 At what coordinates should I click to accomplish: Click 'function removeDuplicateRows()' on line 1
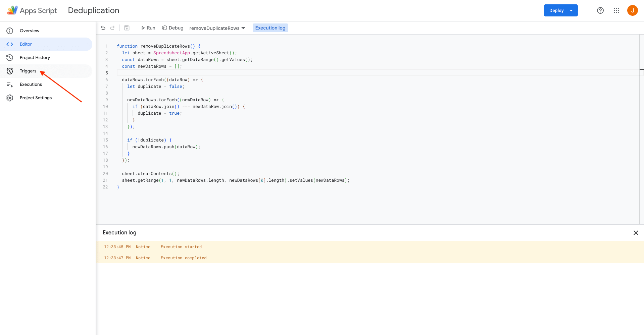point(156,46)
